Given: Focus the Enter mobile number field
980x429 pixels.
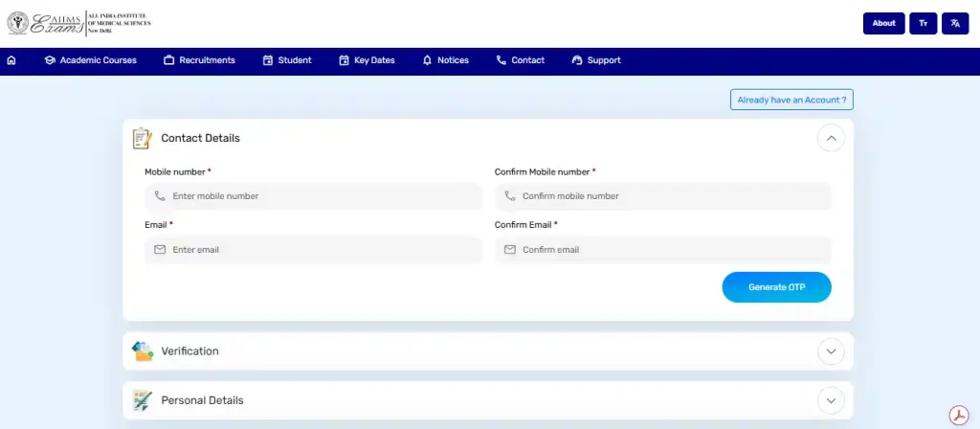Looking at the screenshot, I should (314, 196).
